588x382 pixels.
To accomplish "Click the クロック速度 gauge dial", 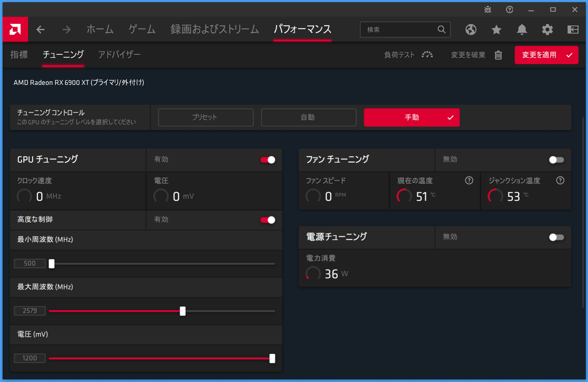I will [x=24, y=196].
